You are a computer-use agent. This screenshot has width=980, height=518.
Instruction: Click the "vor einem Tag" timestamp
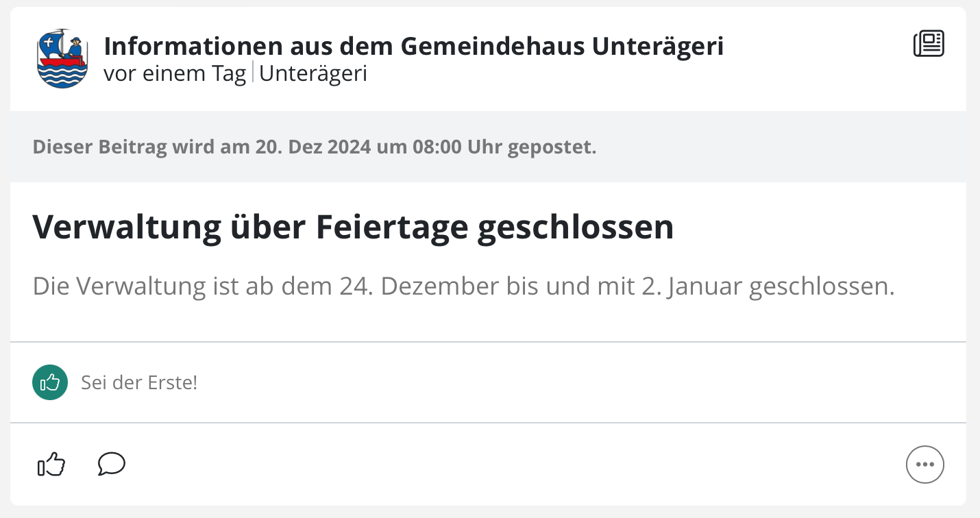(175, 73)
